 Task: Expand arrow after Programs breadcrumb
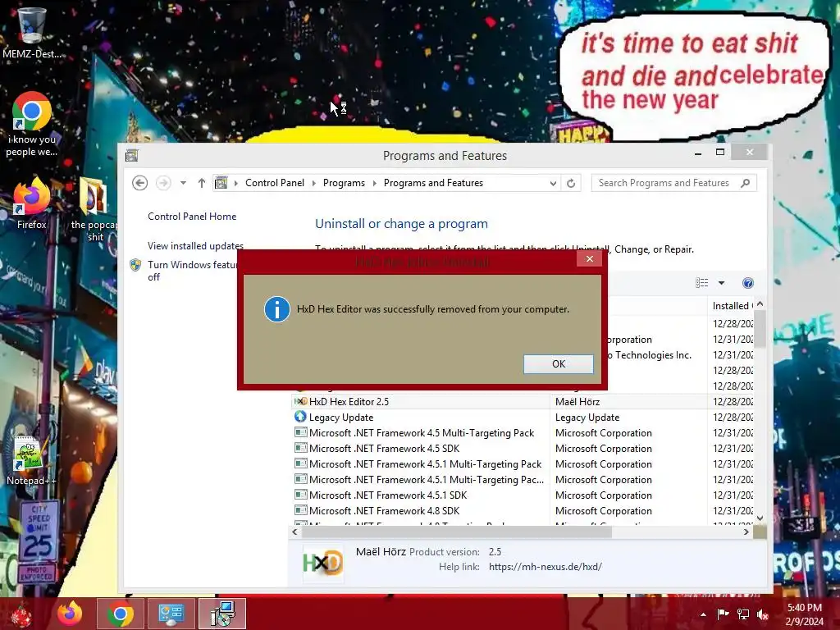click(374, 183)
